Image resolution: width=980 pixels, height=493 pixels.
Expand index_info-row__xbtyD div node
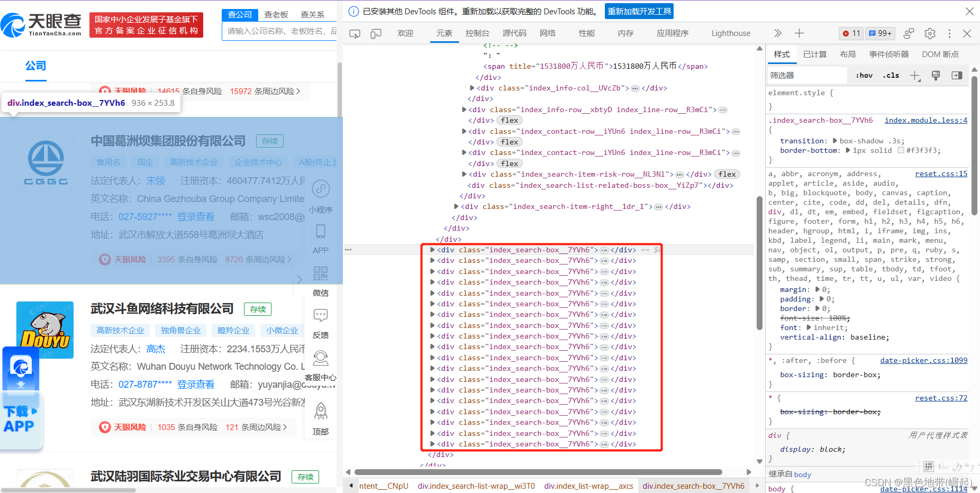[464, 109]
